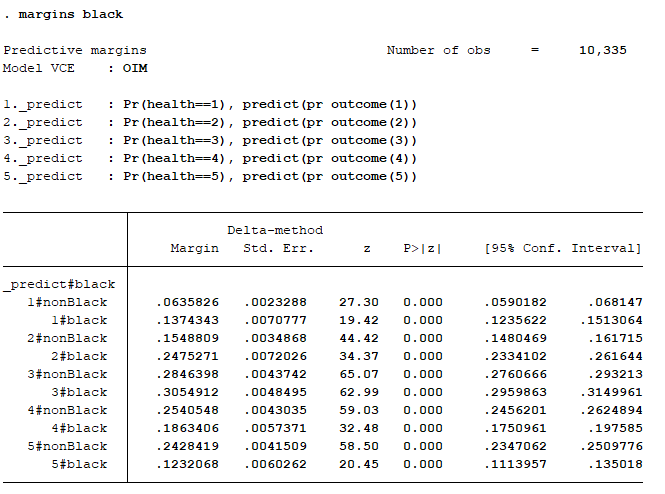Image resolution: width=665 pixels, height=494 pixels.
Task: Click the "5#nonBlack" row label
Action: 67,447
